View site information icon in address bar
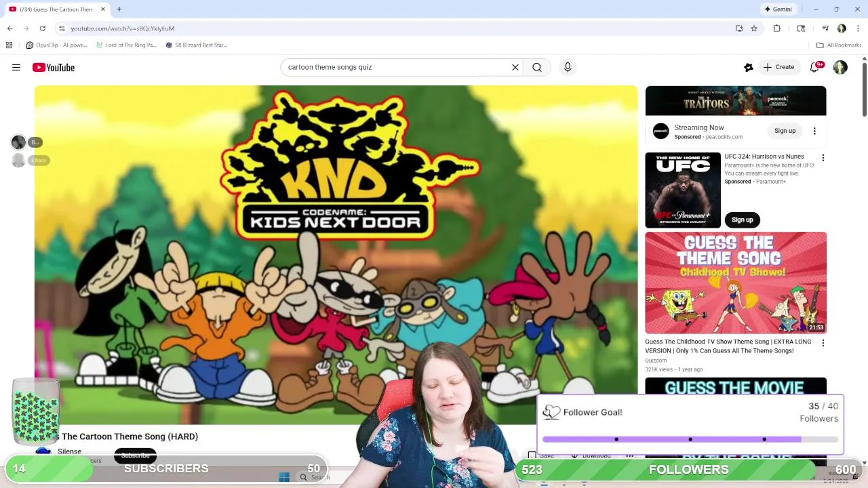868x488 pixels. (x=62, y=28)
